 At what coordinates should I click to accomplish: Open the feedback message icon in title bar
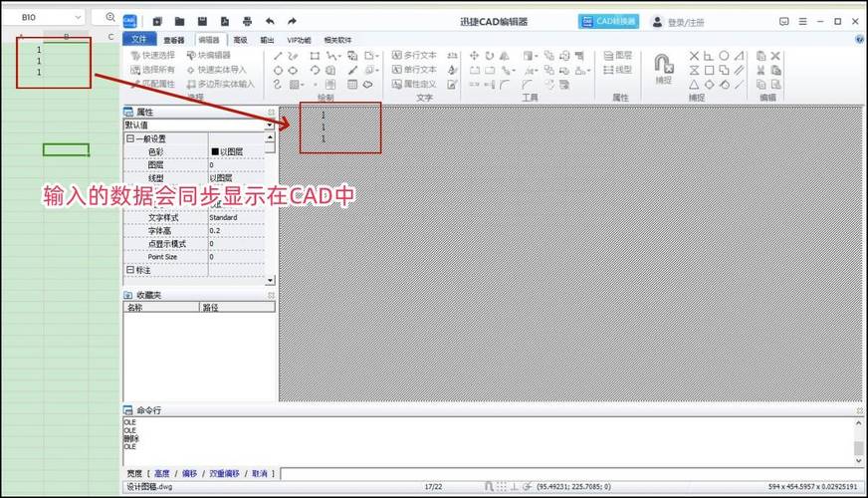point(783,22)
